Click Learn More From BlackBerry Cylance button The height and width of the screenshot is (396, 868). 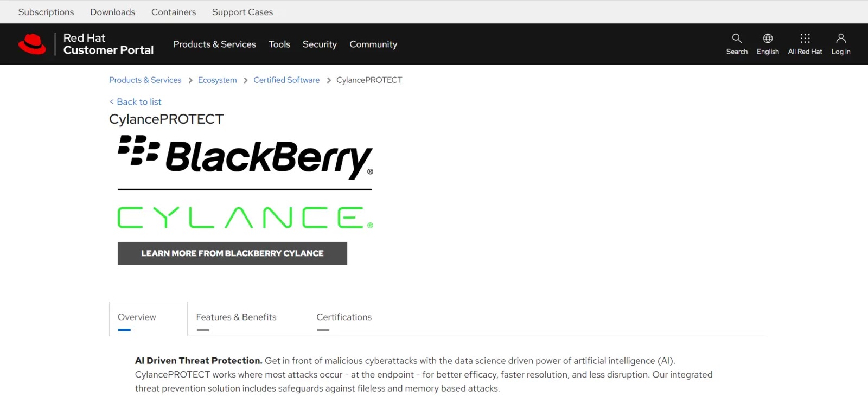click(x=232, y=253)
